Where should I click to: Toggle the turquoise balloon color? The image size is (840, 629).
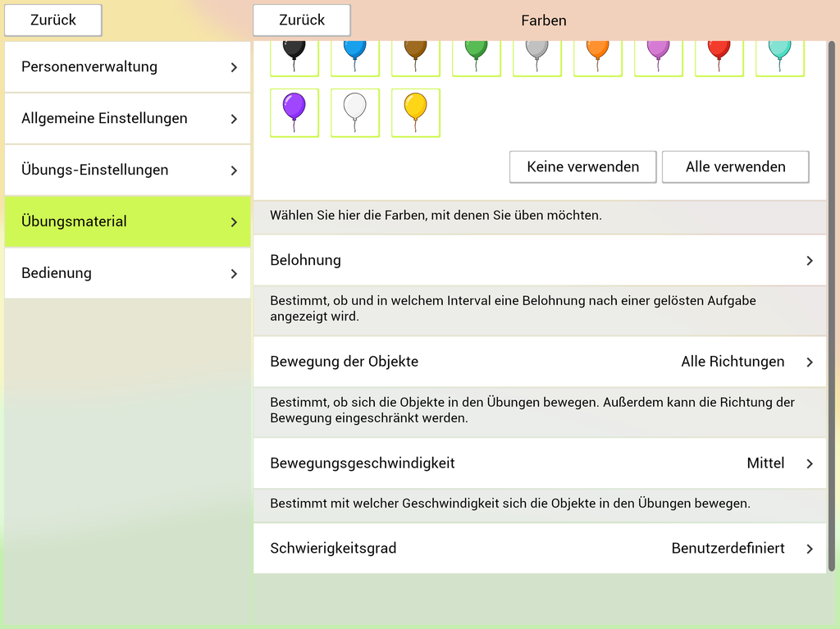click(780, 58)
